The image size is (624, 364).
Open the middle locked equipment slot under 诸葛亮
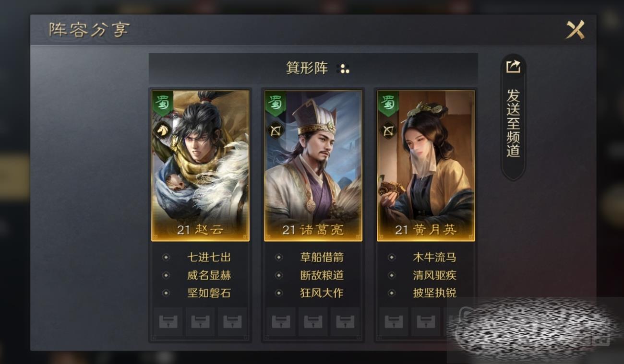click(x=313, y=321)
